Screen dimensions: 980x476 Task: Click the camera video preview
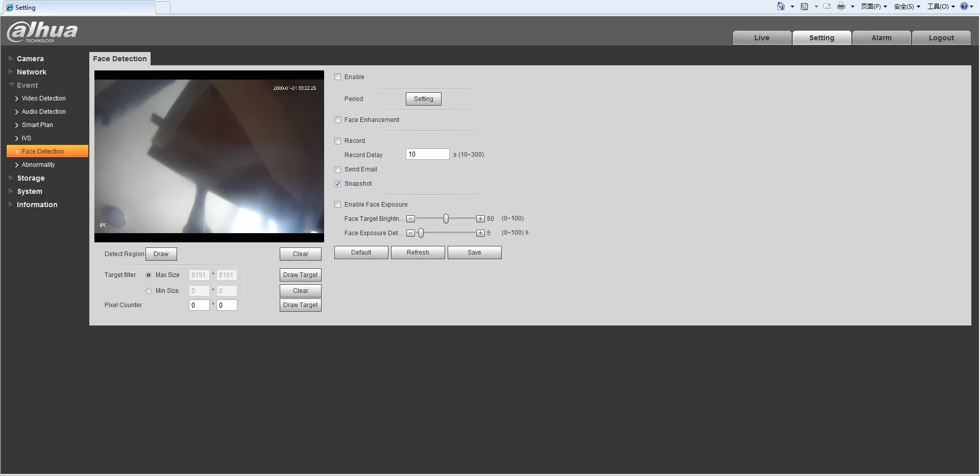(x=209, y=156)
